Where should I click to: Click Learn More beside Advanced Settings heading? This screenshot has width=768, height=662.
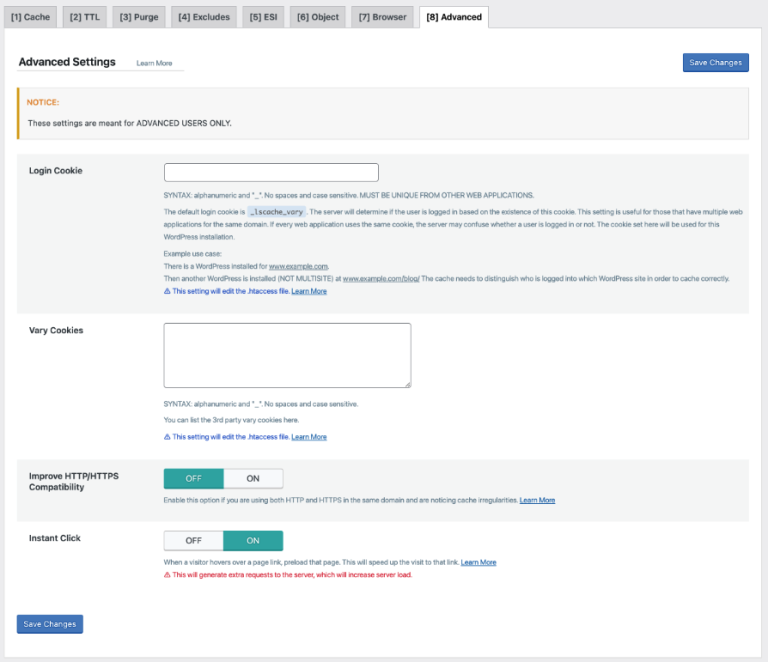tap(154, 63)
